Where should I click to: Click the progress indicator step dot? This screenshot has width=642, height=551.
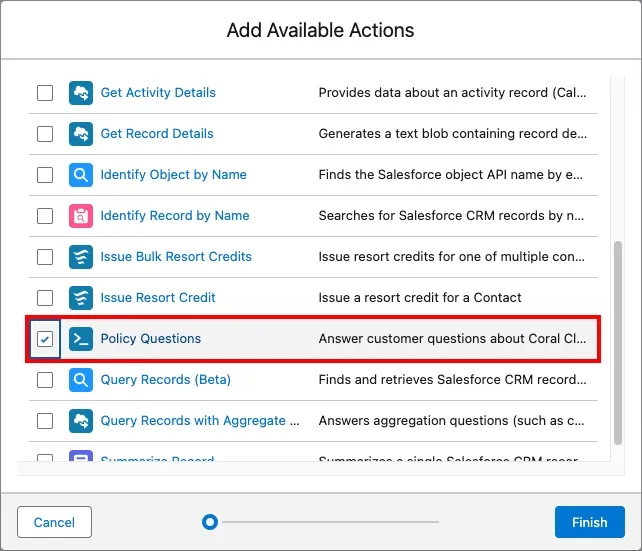coord(209,522)
